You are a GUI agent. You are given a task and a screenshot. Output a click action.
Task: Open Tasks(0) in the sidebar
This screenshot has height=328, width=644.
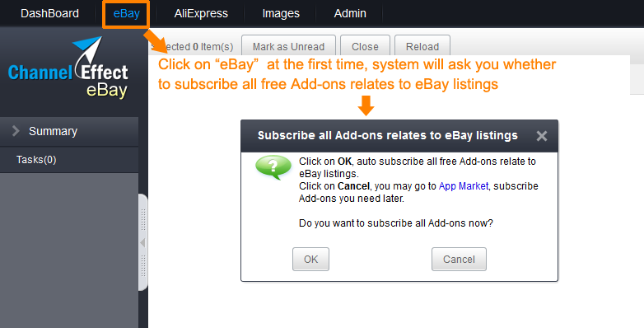click(36, 160)
